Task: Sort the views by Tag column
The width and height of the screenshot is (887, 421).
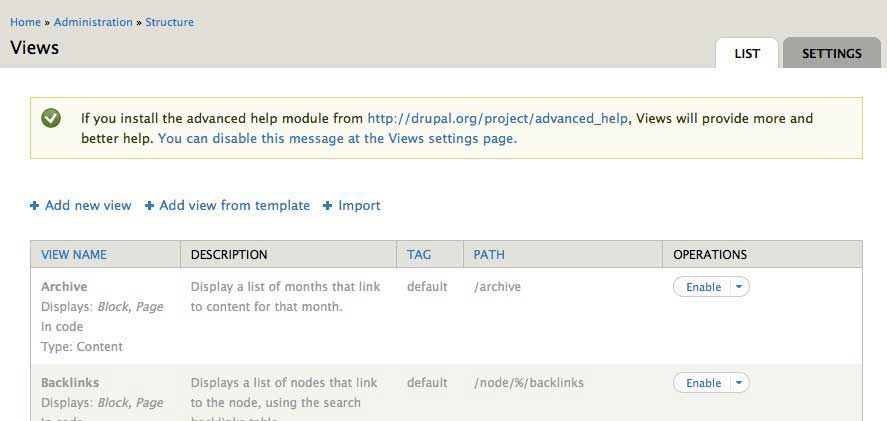Action: pyautogui.click(x=419, y=255)
